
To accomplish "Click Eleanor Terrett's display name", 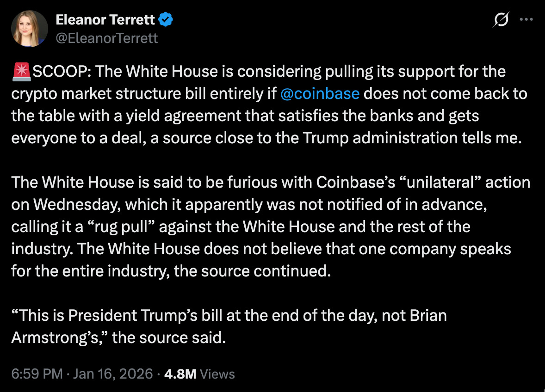I will pos(105,19).
